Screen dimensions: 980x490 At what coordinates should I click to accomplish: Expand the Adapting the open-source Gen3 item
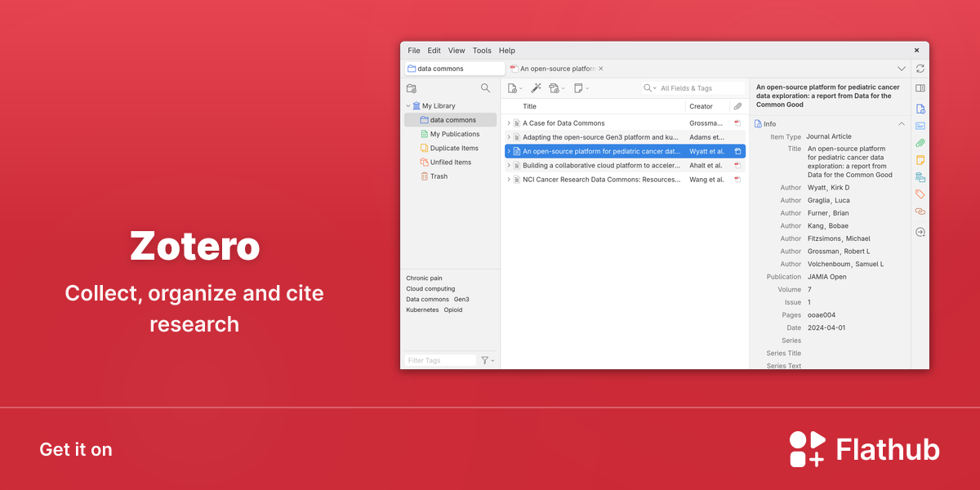(x=509, y=137)
